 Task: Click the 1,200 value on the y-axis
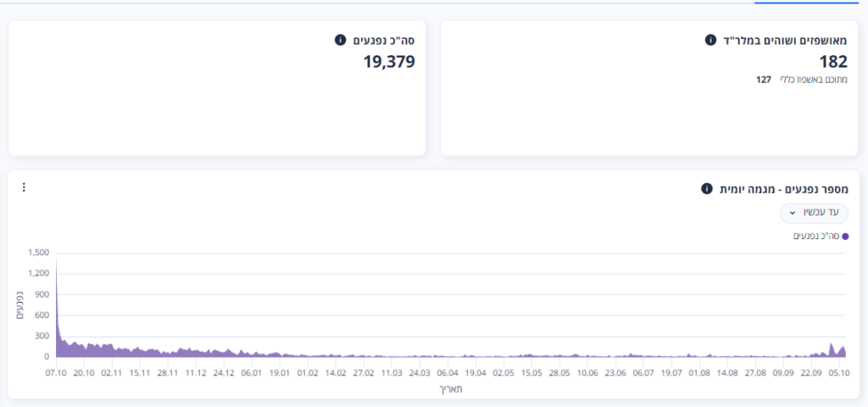click(38, 274)
